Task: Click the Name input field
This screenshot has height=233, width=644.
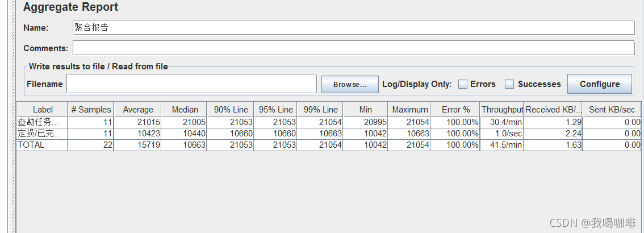Action: [x=354, y=27]
